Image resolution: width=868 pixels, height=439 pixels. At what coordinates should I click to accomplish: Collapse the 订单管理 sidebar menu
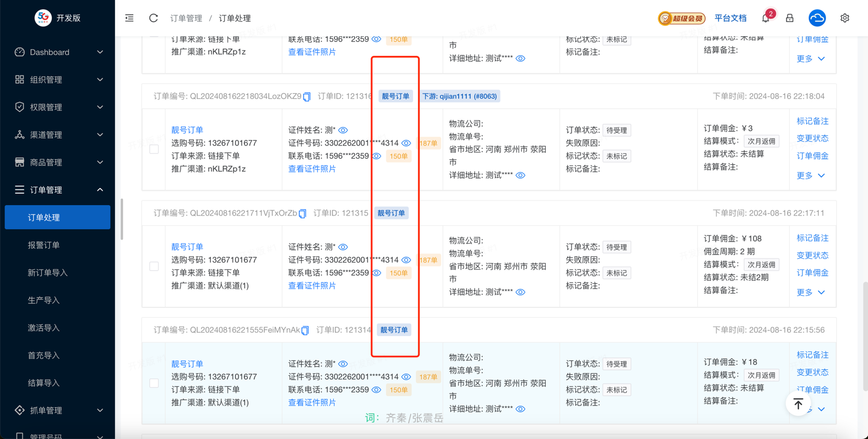point(57,190)
